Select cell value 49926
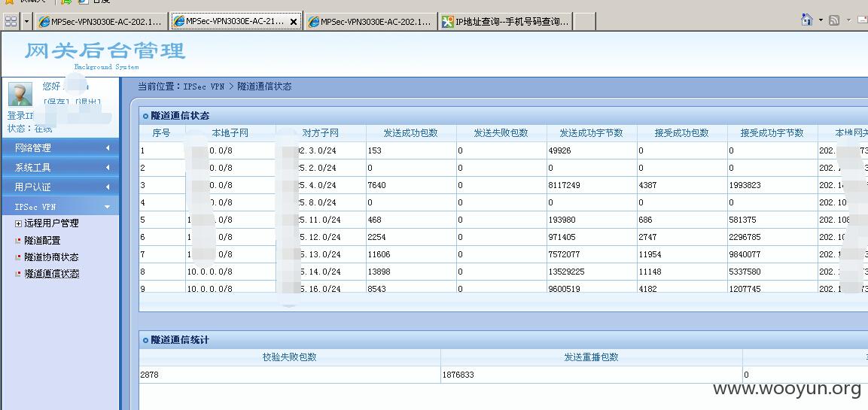868x410 pixels. point(559,150)
